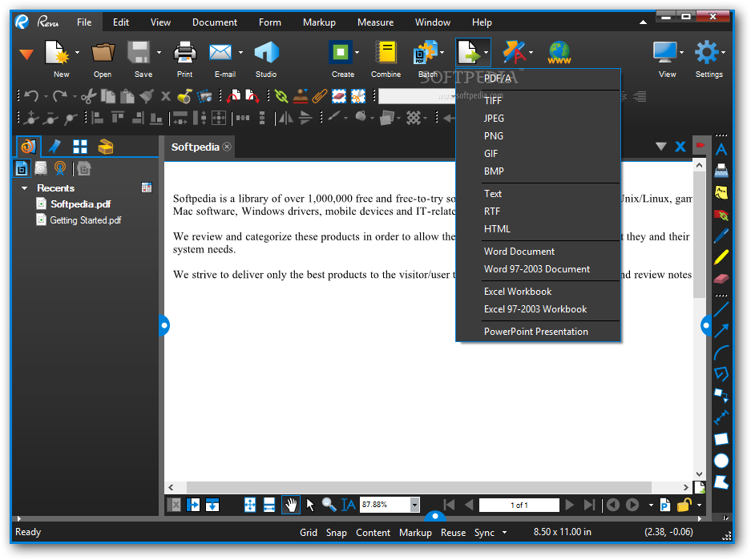Screen dimensions: 751x560
Task: Toggle Markup snapping in status bar
Action: coord(415,532)
